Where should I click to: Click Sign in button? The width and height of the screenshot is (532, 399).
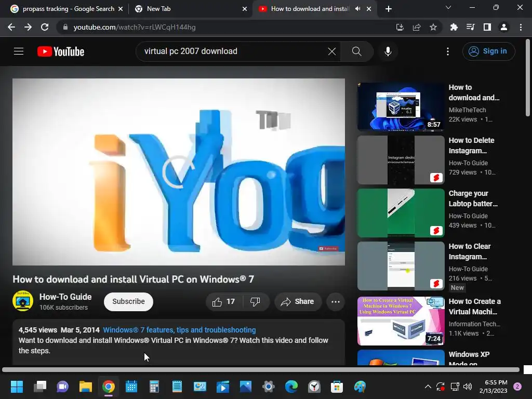(x=488, y=51)
